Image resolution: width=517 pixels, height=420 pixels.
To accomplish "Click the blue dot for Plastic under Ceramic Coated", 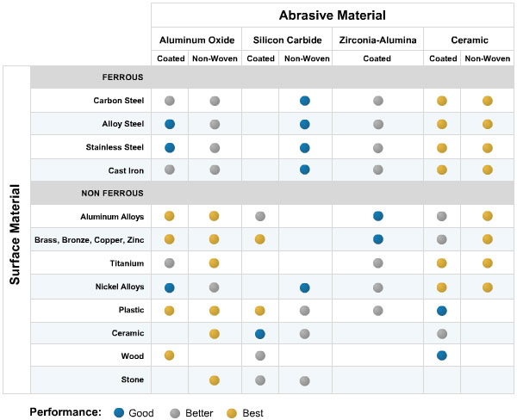I will 442,310.
